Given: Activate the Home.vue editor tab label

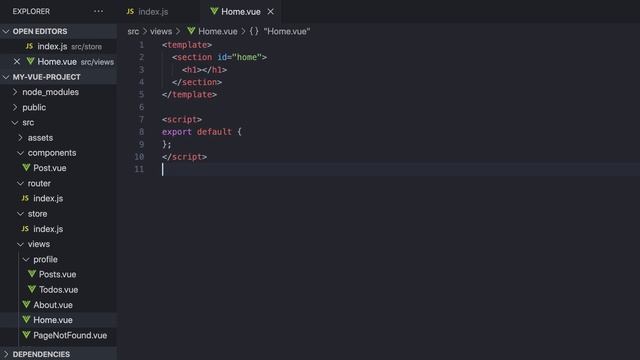Looking at the screenshot, I should [241, 12].
